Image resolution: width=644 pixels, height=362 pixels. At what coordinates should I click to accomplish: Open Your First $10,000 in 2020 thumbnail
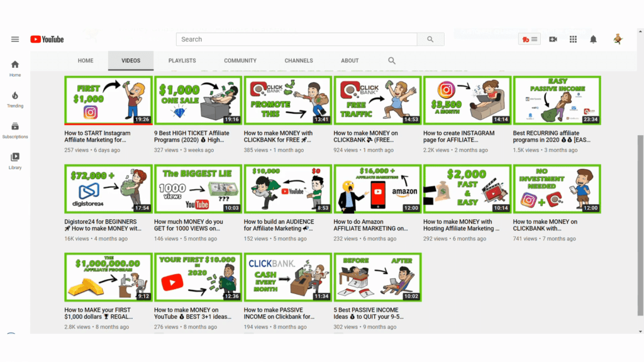click(198, 277)
